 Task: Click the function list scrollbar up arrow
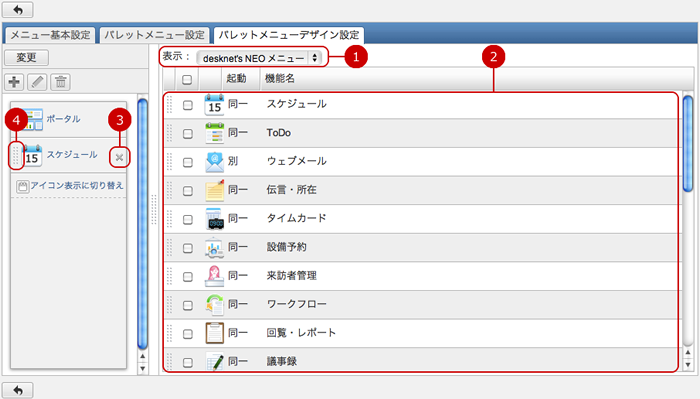coord(688,353)
